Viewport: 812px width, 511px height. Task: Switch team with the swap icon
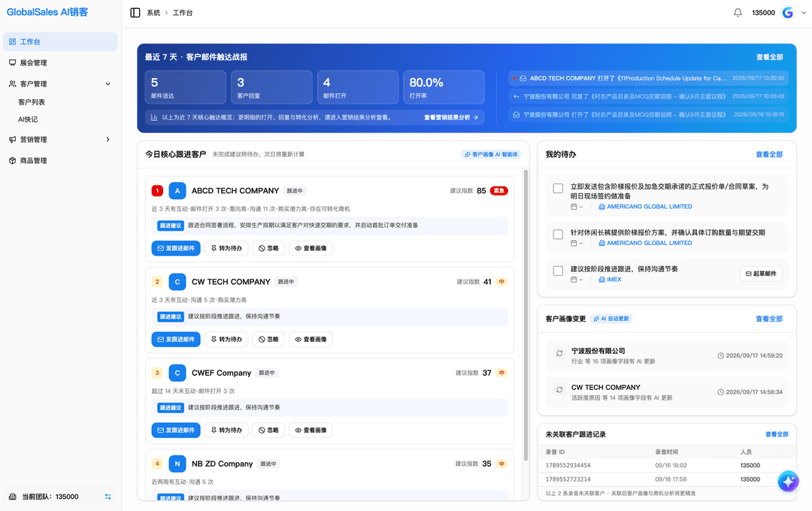[108, 497]
